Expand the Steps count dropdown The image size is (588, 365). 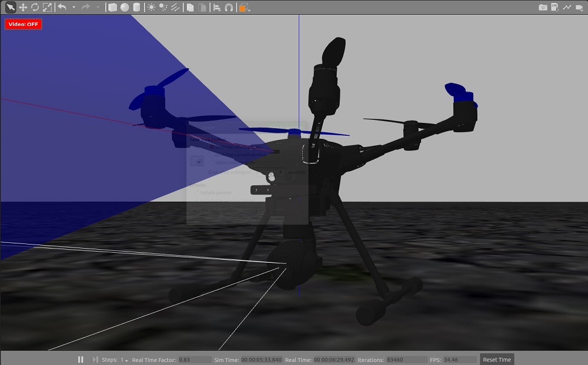(125, 360)
